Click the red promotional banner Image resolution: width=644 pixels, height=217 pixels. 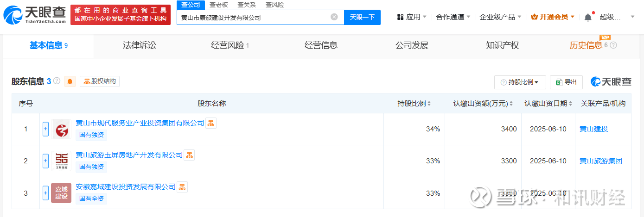121,15
